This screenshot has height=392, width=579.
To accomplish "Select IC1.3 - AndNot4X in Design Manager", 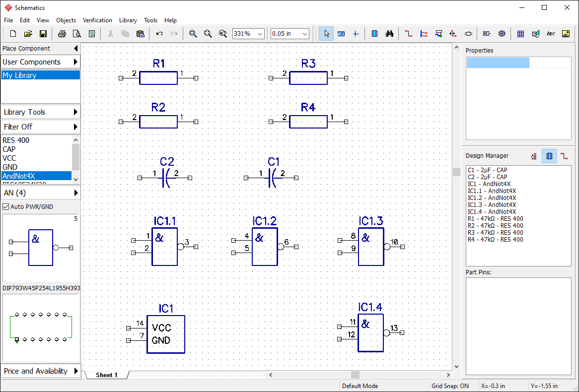I will point(492,205).
